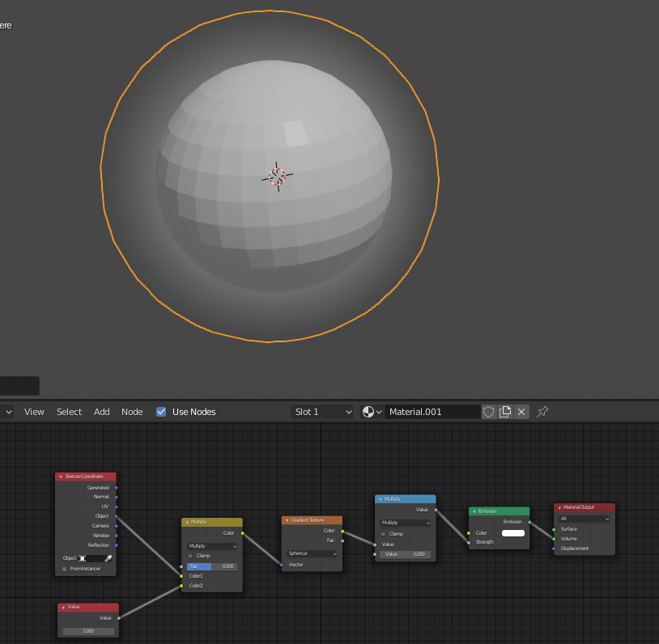The image size is (659, 644).
Task: Unlink the material with the X button
Action: click(521, 412)
